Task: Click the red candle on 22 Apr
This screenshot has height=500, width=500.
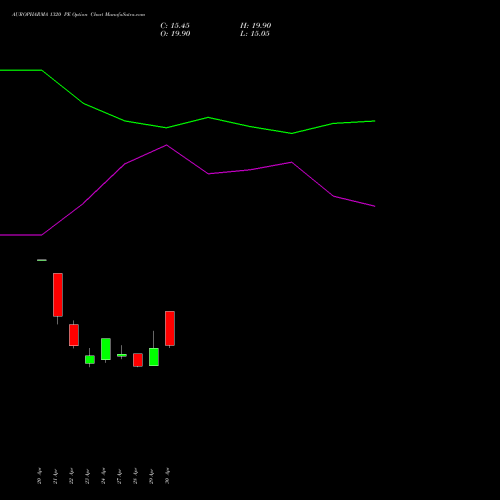Action: pyautogui.click(x=74, y=335)
